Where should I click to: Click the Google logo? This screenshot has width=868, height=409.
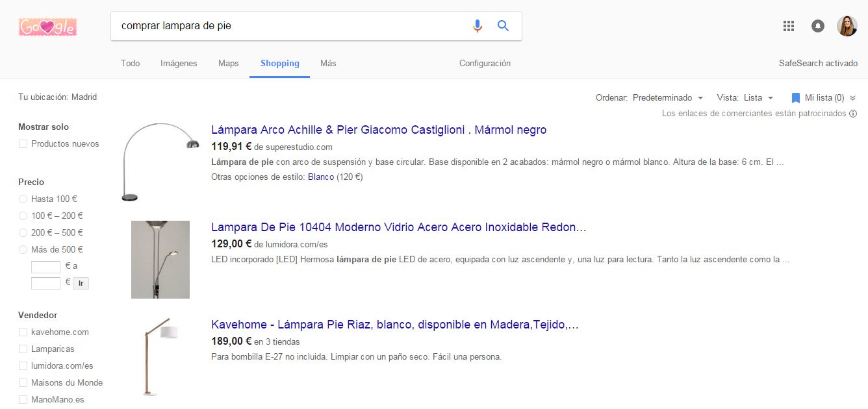48,27
